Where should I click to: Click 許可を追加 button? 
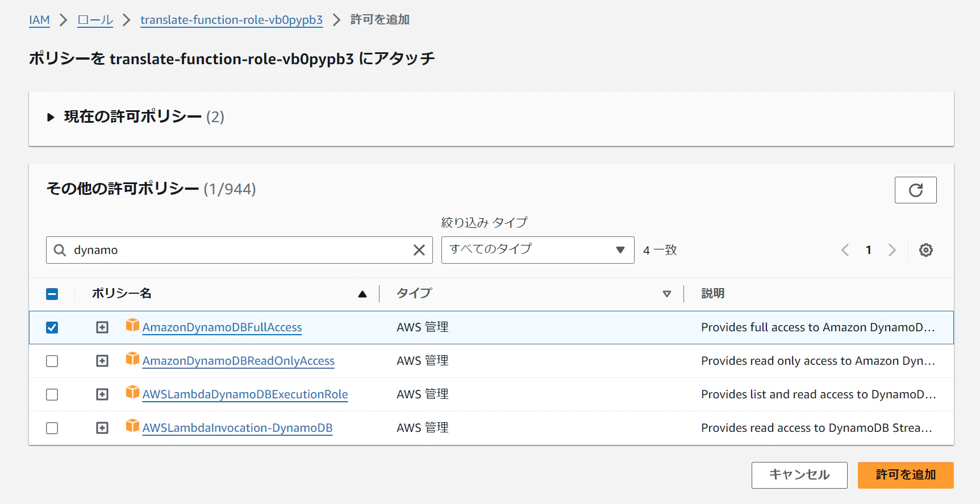click(906, 475)
